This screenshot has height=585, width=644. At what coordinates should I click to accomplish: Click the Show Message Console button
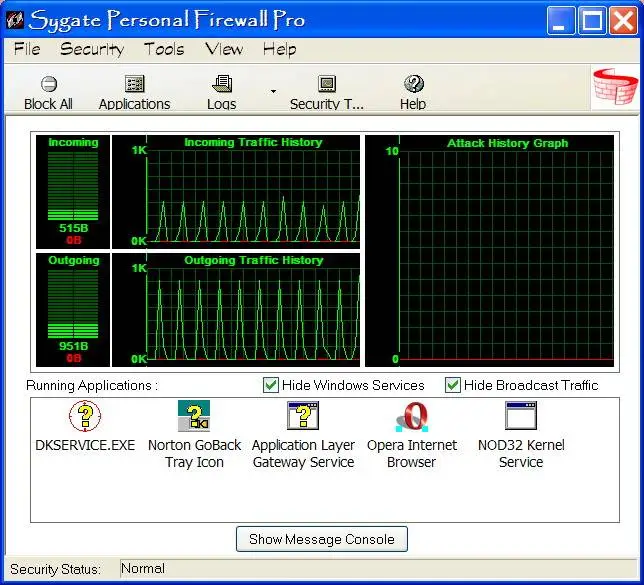(322, 539)
